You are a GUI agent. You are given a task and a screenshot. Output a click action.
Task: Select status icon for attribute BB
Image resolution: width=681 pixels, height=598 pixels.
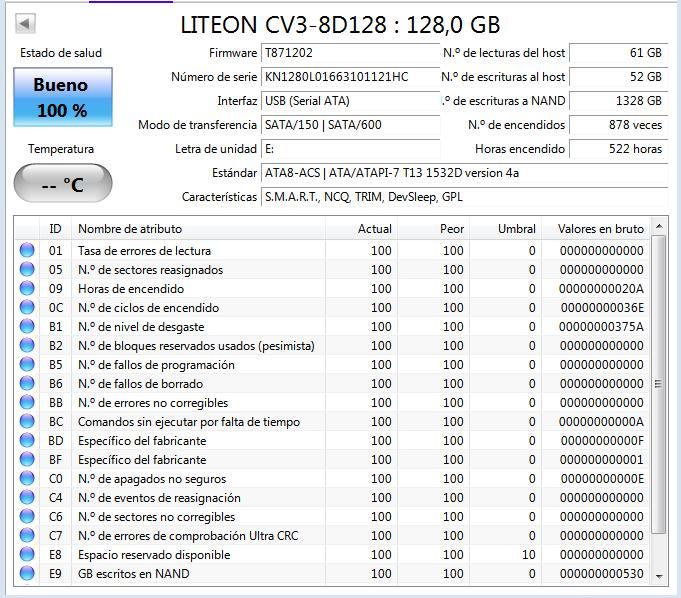pos(27,403)
